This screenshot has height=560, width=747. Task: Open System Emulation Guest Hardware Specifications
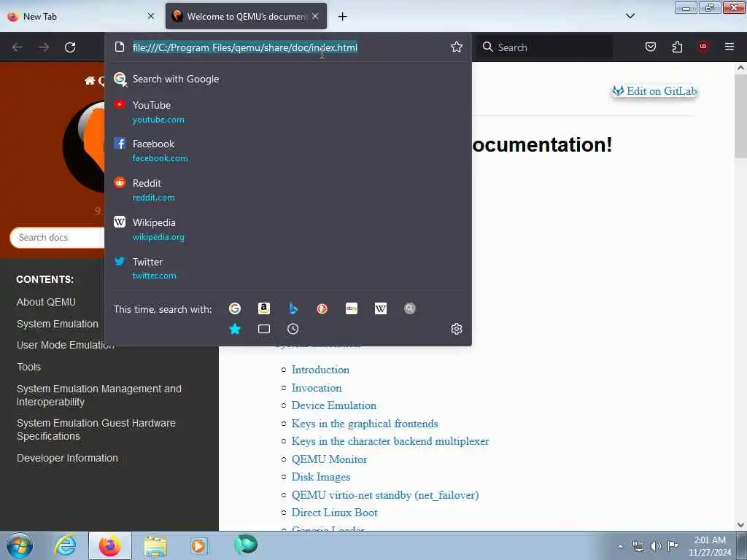[x=96, y=429]
